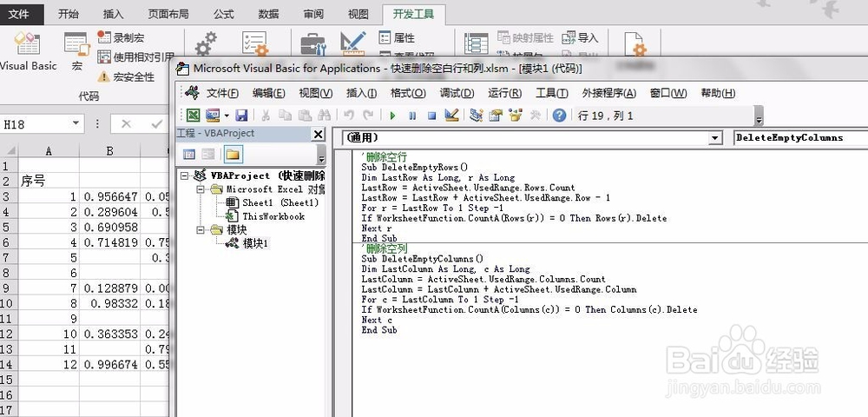Screen dimensions: 868x417
Task: Click the Break (pause) icon in VBA toolbar
Action: coord(412,116)
